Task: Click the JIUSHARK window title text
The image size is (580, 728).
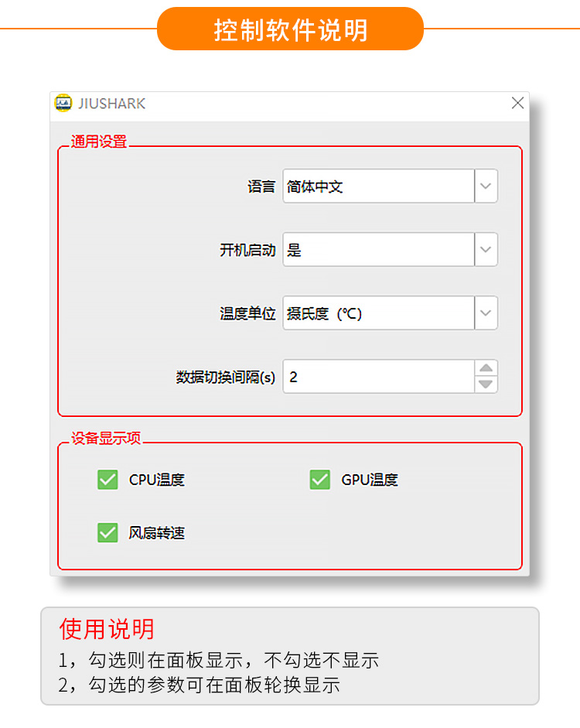Action: 112,104
